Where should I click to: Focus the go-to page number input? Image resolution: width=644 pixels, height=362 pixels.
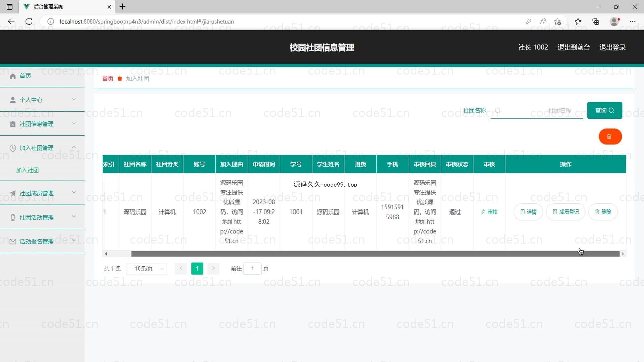click(252, 268)
